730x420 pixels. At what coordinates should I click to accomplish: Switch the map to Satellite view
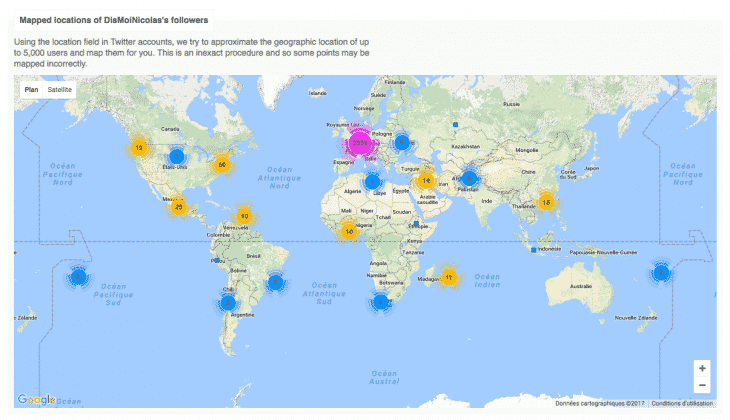61,90
